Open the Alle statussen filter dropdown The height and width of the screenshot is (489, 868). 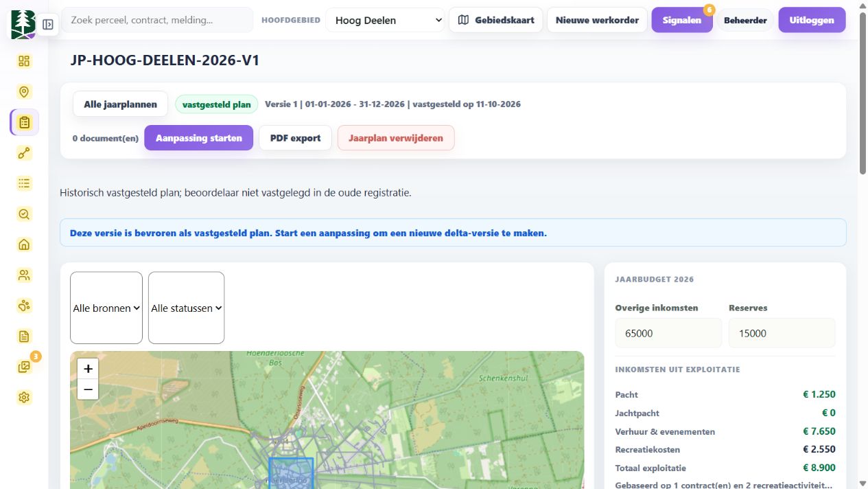click(x=186, y=308)
